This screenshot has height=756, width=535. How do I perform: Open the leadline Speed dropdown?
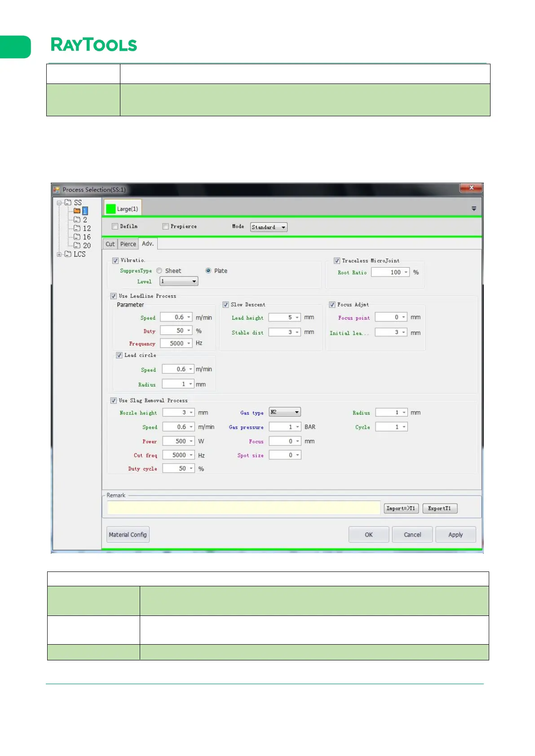[x=189, y=317]
